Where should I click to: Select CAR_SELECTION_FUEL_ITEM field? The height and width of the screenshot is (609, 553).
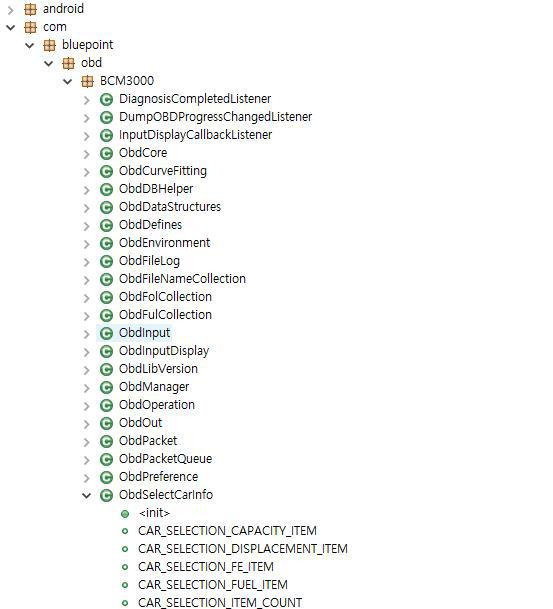213,585
